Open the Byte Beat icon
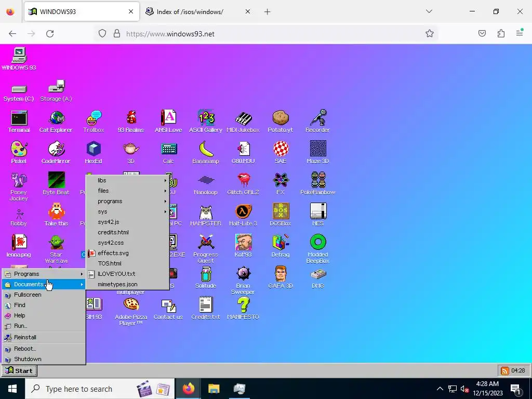 [56, 183]
